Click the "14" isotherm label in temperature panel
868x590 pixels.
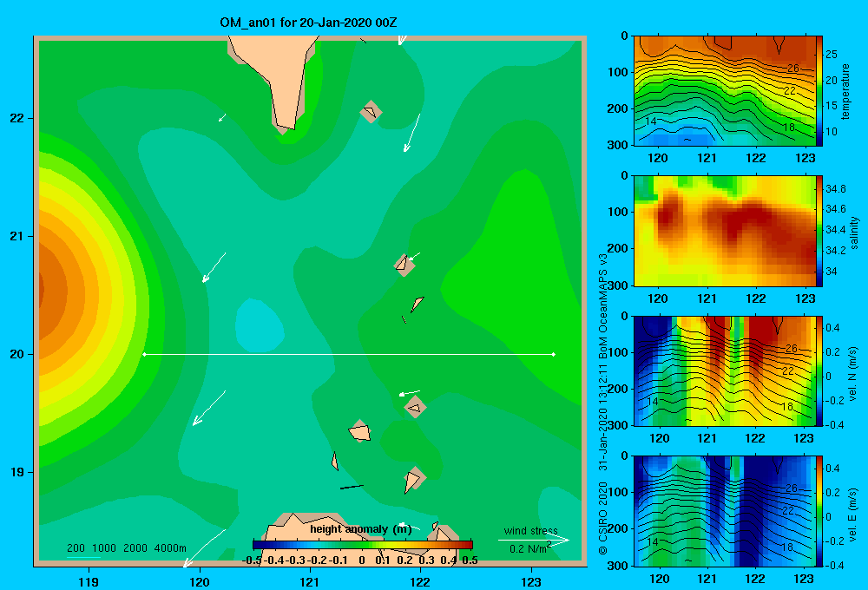(x=651, y=121)
